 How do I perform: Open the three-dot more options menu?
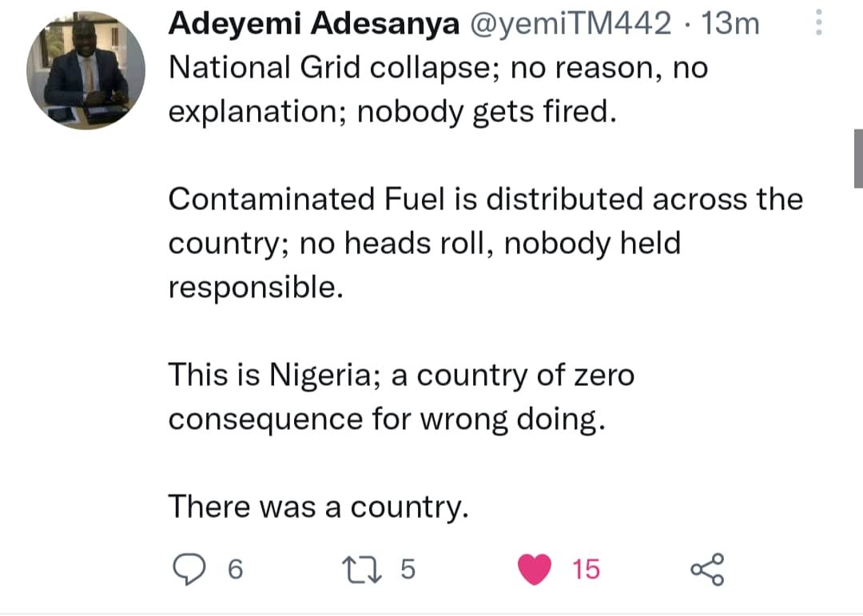[x=817, y=25]
